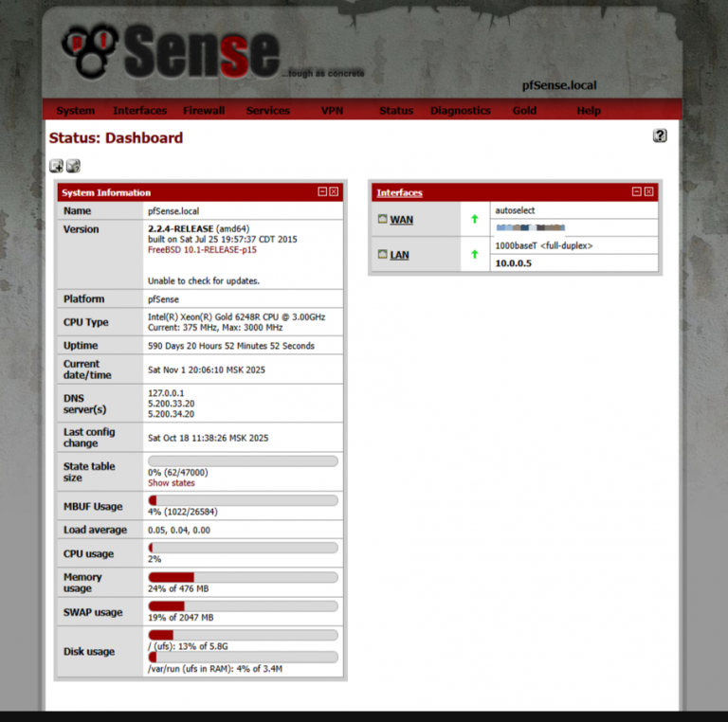Open the System menu
Screen dimensions: 728x722
tap(76, 111)
